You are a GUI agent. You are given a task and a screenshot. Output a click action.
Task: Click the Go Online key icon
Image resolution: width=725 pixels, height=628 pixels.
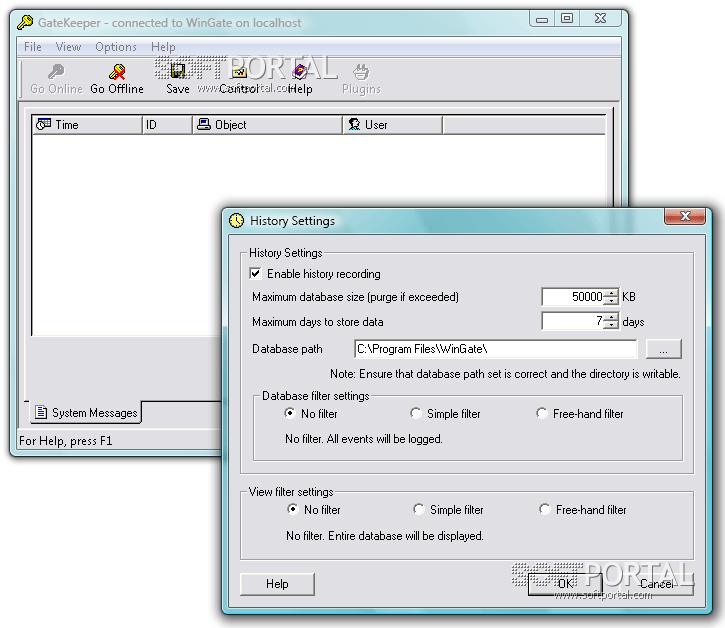[x=56, y=72]
